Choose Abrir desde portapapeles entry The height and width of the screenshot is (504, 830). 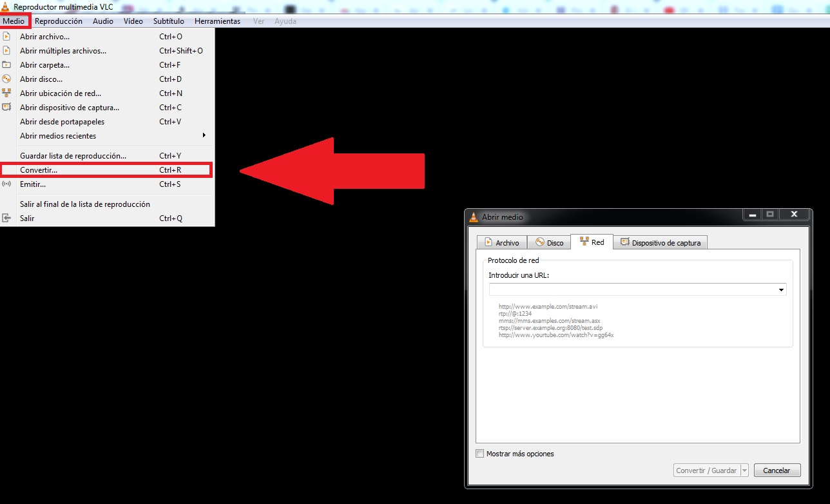click(x=107, y=122)
